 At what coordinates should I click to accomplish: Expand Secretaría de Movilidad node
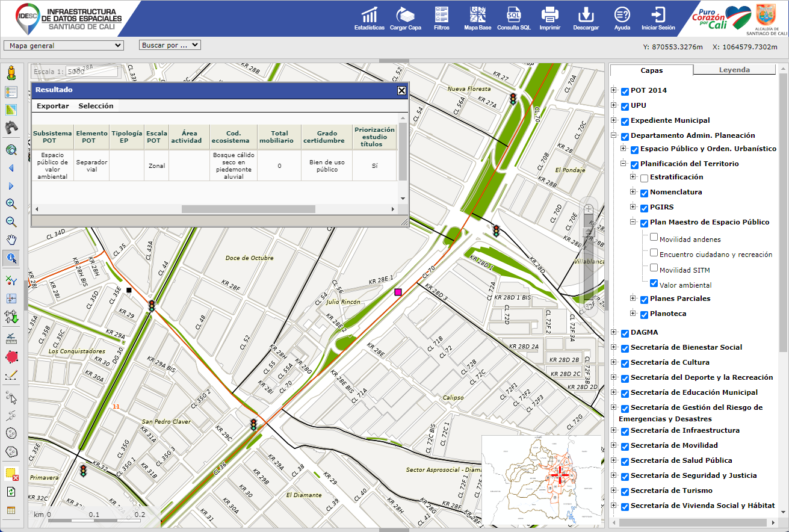coord(614,445)
